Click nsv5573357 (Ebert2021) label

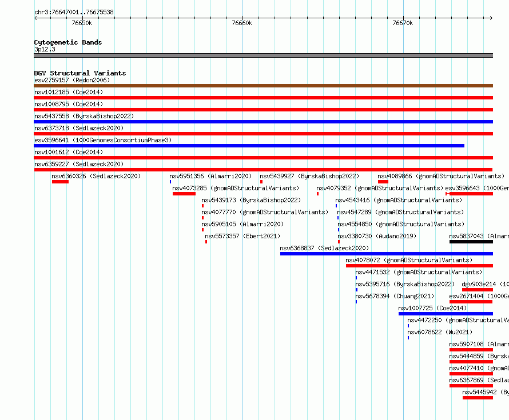coord(242,236)
